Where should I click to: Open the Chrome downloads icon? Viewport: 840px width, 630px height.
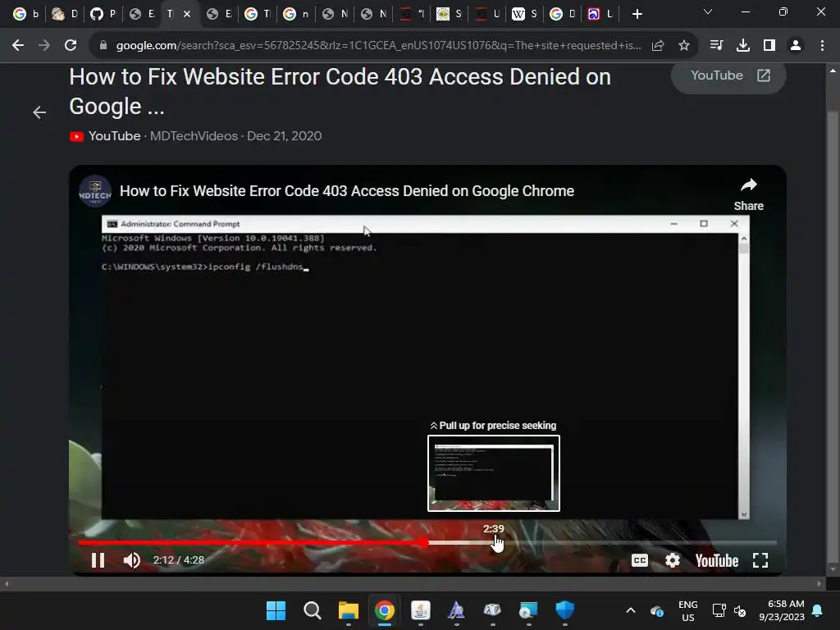click(743, 46)
